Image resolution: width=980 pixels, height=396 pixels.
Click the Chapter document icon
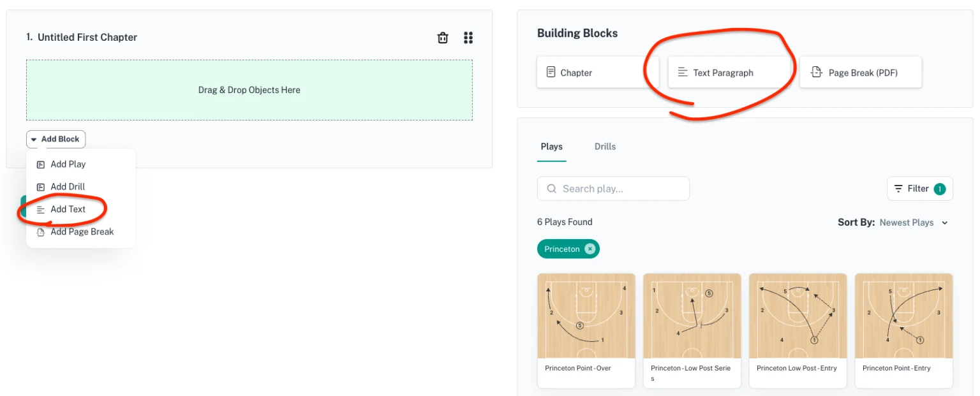pos(551,72)
